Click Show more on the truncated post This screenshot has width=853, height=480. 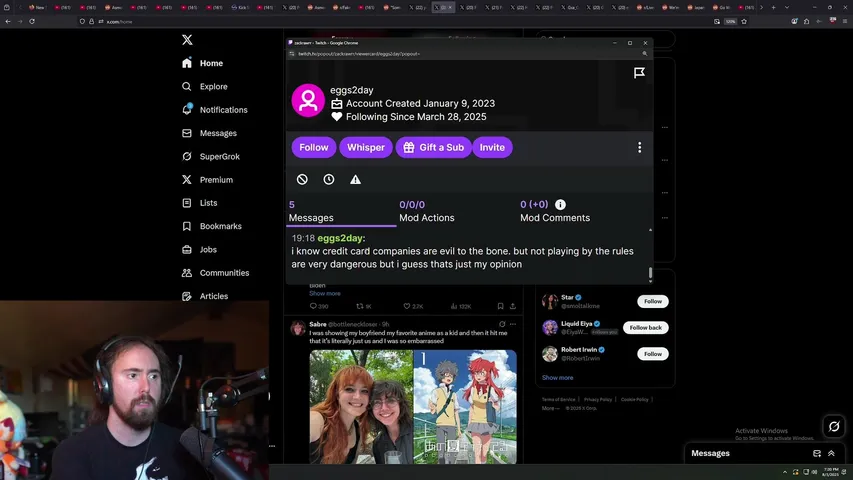pyautogui.click(x=325, y=293)
